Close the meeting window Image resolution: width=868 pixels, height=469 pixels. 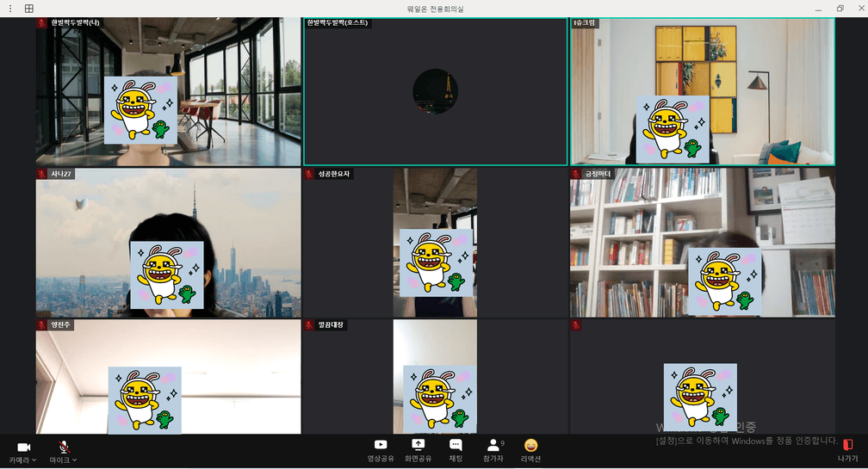(861, 9)
